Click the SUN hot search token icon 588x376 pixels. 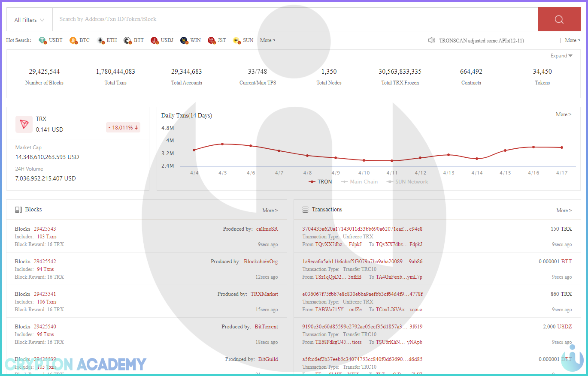click(236, 40)
